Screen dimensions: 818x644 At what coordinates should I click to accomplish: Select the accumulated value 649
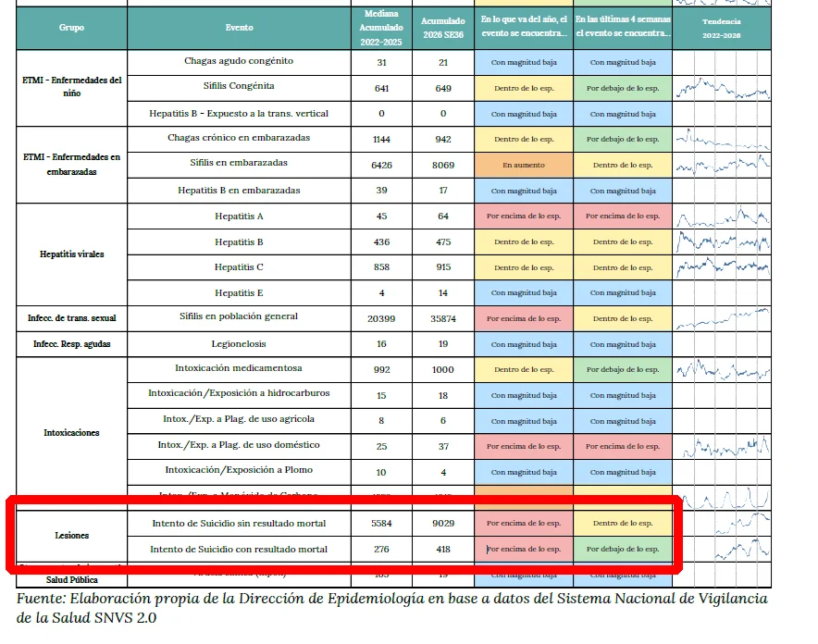443,88
